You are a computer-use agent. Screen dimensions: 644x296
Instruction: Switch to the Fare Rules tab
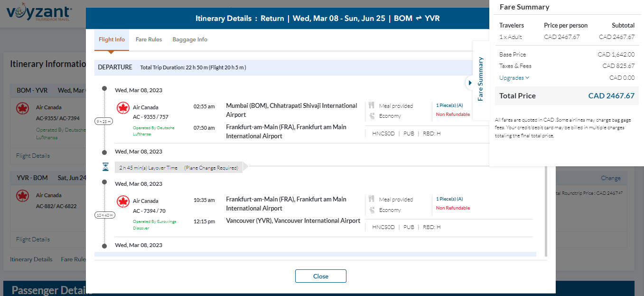click(x=149, y=39)
